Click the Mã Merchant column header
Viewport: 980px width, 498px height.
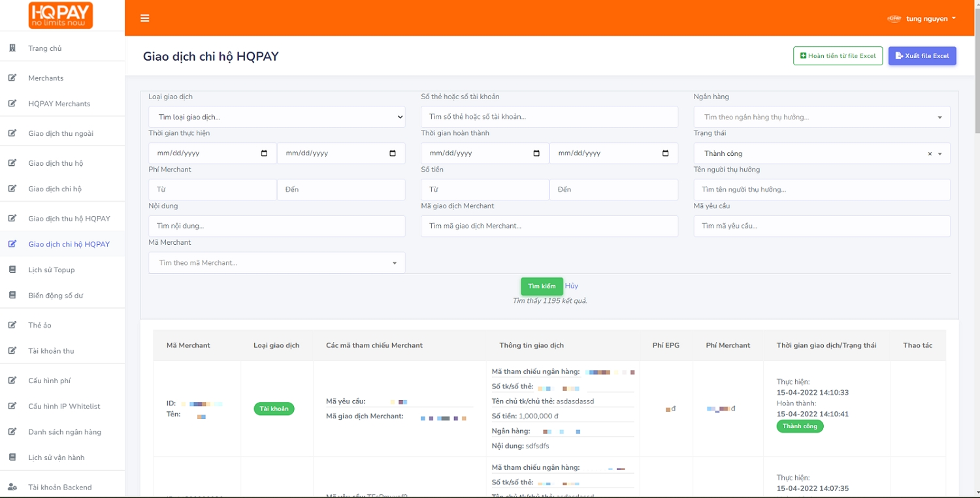pyautogui.click(x=188, y=345)
